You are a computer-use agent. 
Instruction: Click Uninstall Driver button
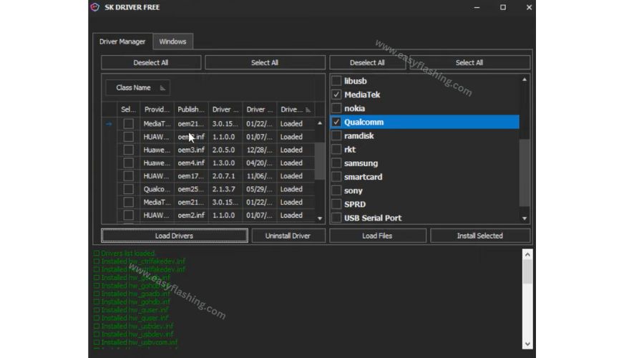coord(288,236)
